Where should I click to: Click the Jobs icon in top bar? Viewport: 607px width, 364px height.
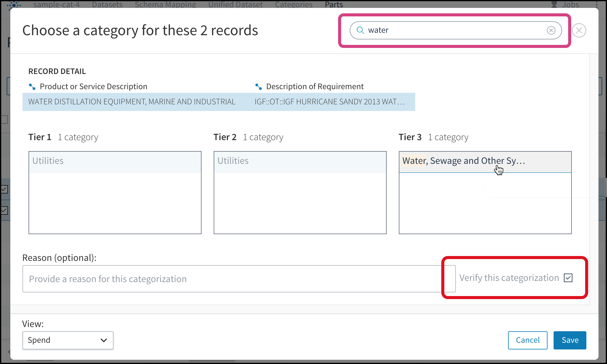click(x=554, y=5)
